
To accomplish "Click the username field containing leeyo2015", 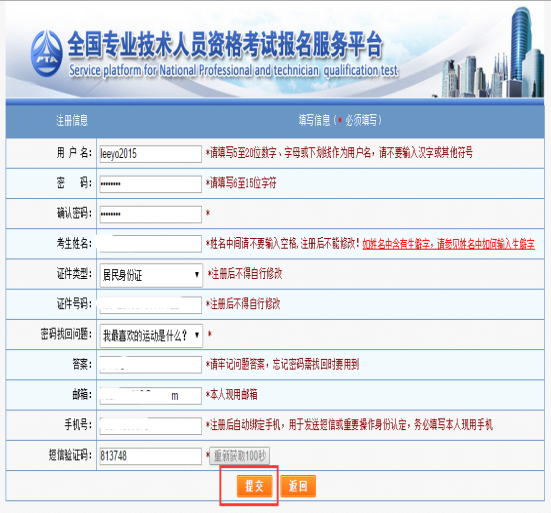I will [x=150, y=154].
